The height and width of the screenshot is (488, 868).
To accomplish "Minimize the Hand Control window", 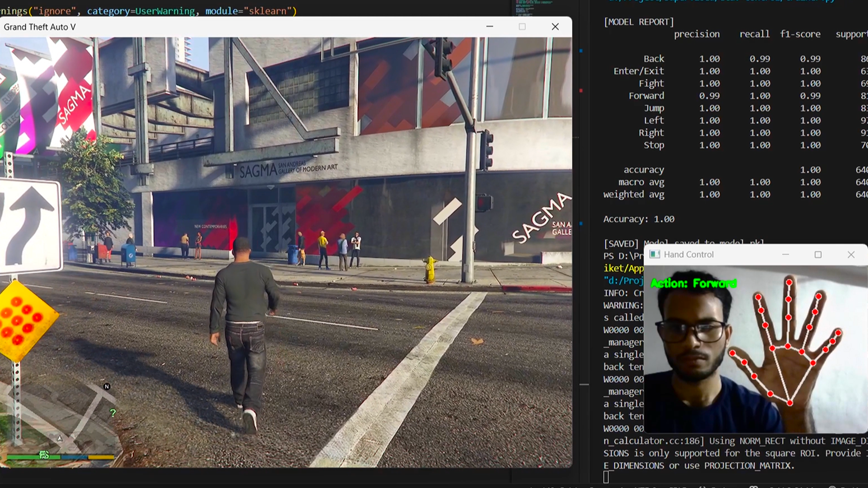I will (x=786, y=254).
